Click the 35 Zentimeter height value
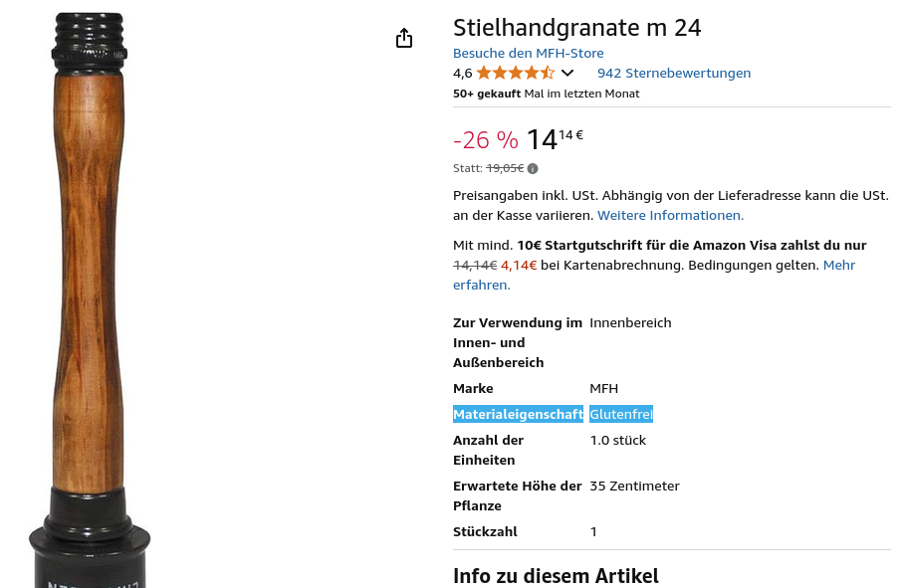 (634, 486)
